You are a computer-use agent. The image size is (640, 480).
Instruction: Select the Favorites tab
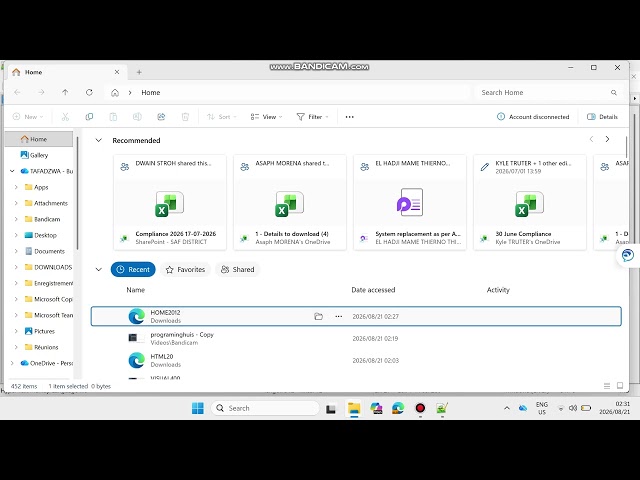(x=185, y=269)
